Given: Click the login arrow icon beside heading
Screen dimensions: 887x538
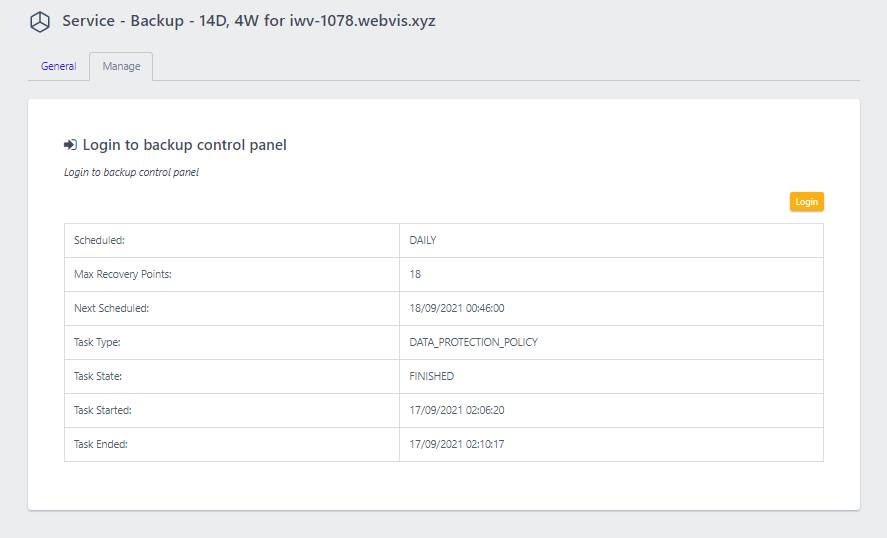Looking at the screenshot, I should coord(70,145).
